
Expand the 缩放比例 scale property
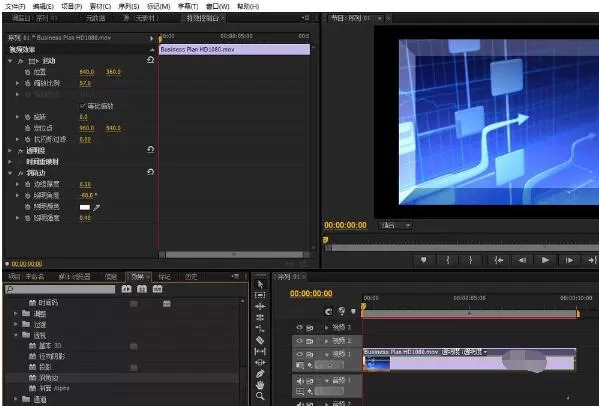point(17,83)
